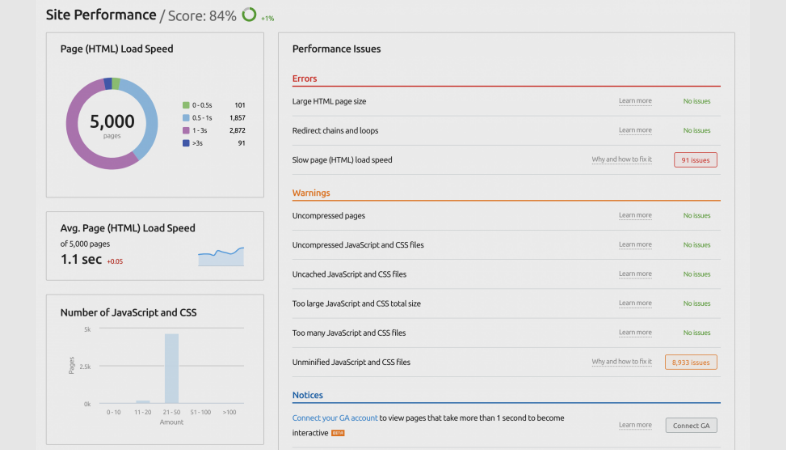Click the 'Unminified JavaScript and CSS files' row label

(x=351, y=362)
